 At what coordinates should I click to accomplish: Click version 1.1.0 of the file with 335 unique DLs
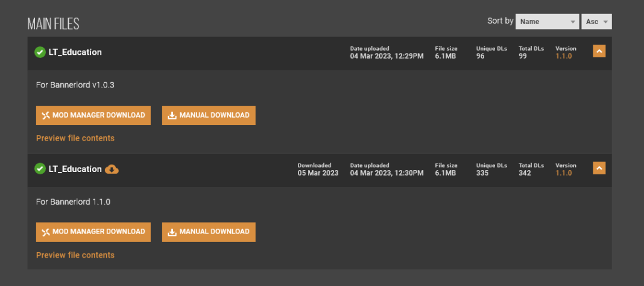click(x=563, y=173)
